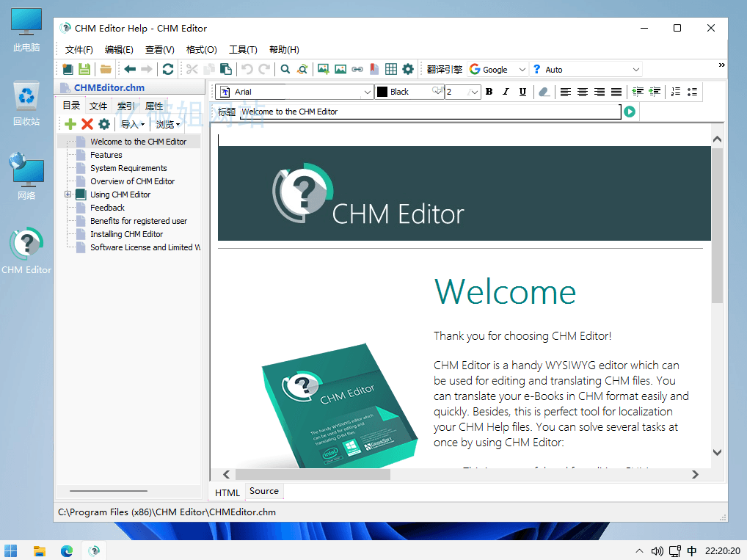This screenshot has height=560, width=747.
Task: Click the Save file toolbar icon
Action: pyautogui.click(x=84, y=69)
